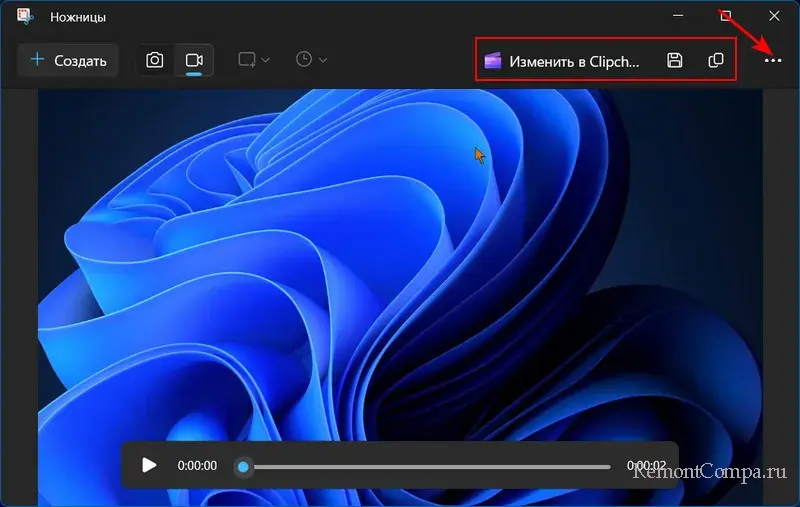
Task: Click the Ножницы app icon in title bar
Action: click(x=24, y=17)
